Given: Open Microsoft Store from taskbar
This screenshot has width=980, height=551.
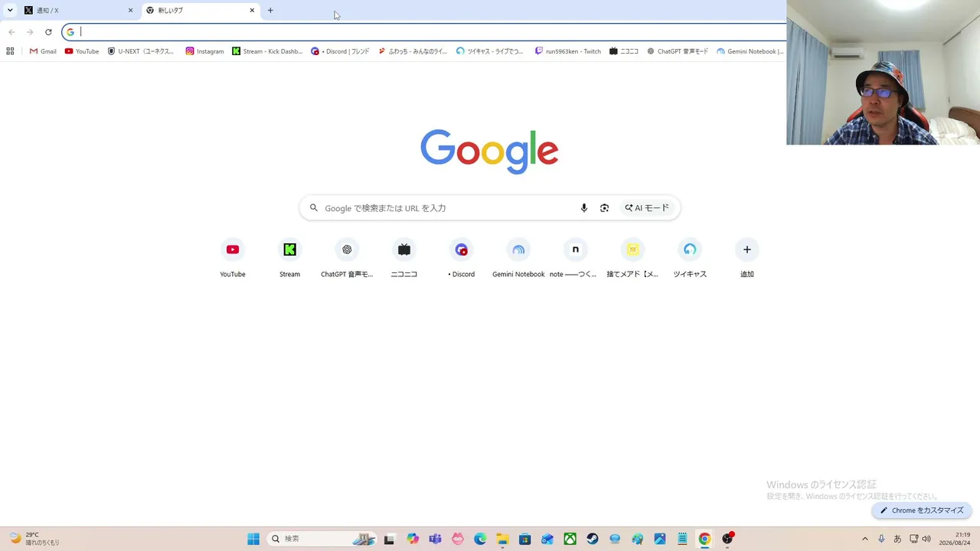Looking at the screenshot, I should pyautogui.click(x=524, y=539).
